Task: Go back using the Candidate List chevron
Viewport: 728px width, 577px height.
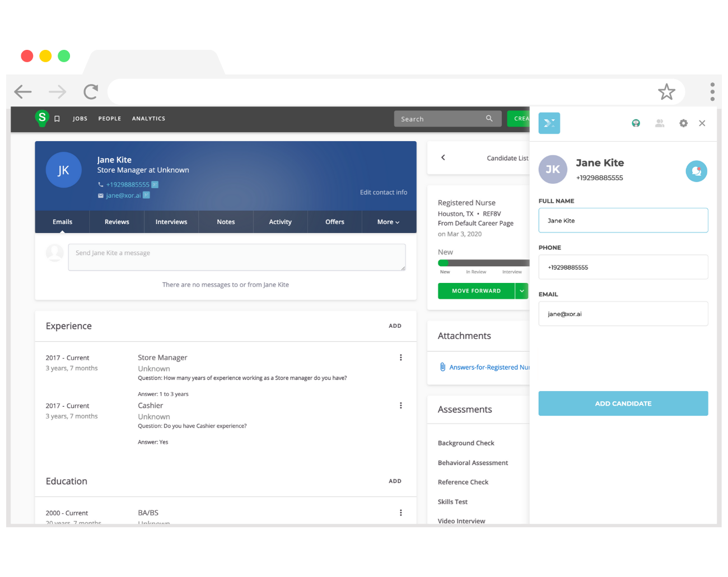Action: (443, 158)
